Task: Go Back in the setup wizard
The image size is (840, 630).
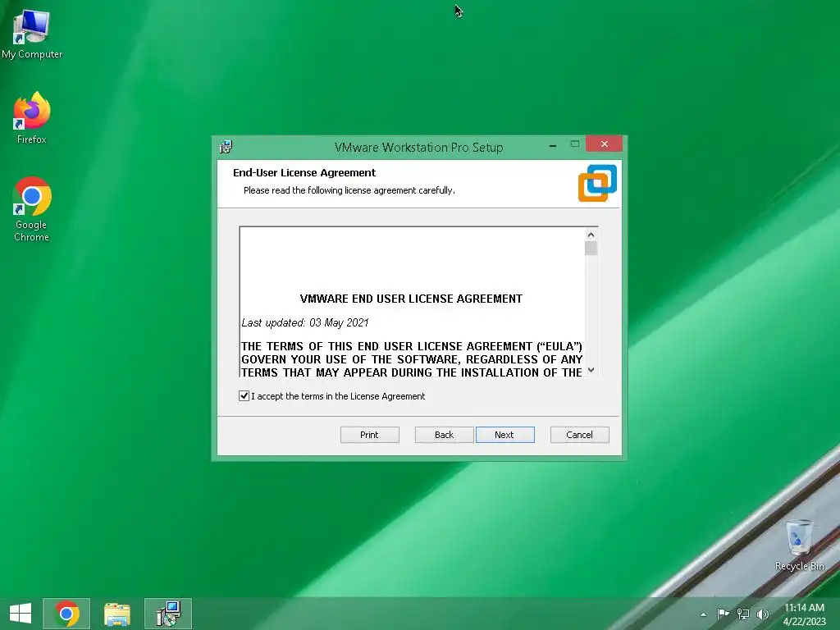Action: click(444, 435)
